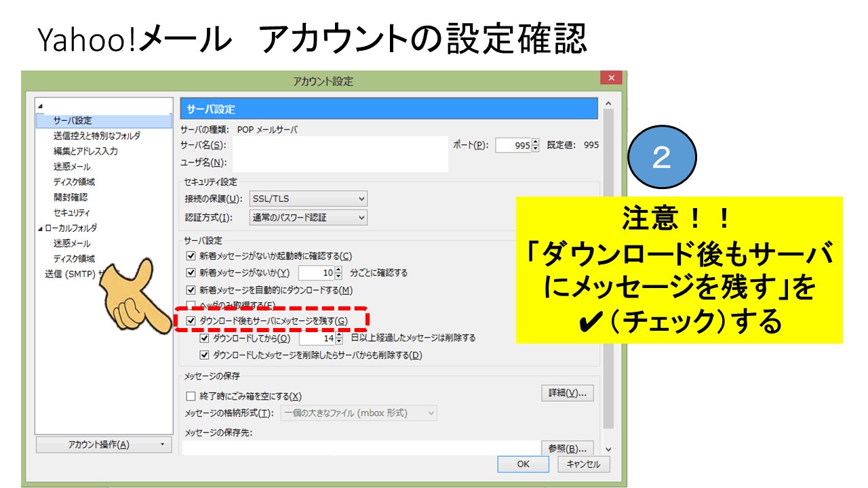Toggle 新着メッセージがないか起動時に確認する checkbox
Viewport: 868px width, 488px height.
[x=191, y=256]
